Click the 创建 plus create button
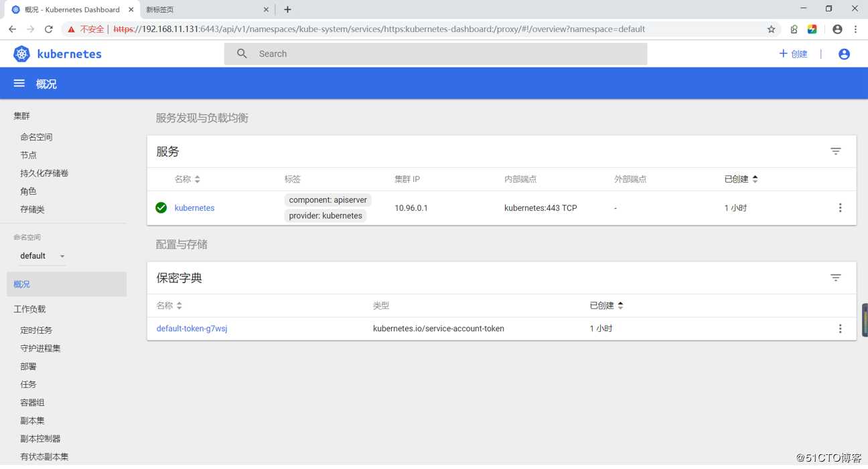The image size is (868, 469). pyautogui.click(x=793, y=54)
